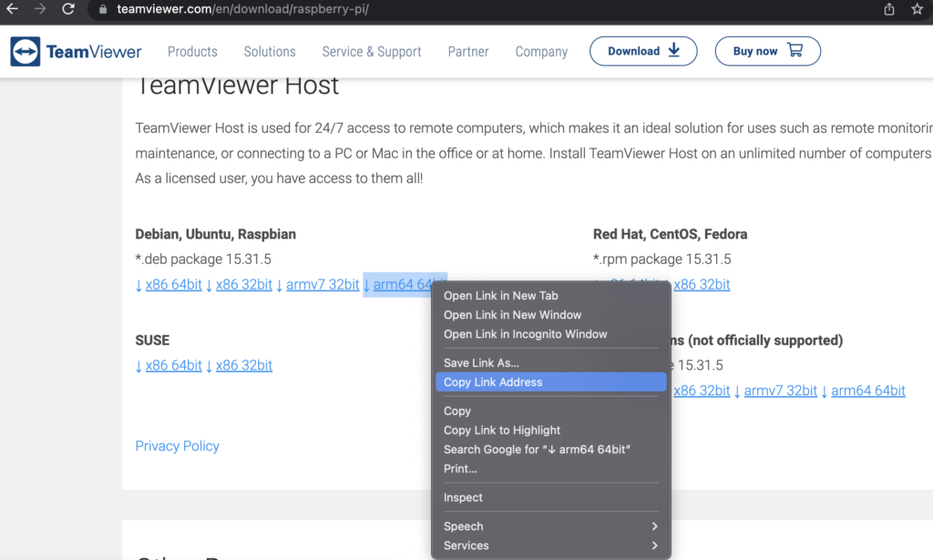The width and height of the screenshot is (933, 560).
Task: Click the share icon in address bar
Action: click(x=889, y=9)
